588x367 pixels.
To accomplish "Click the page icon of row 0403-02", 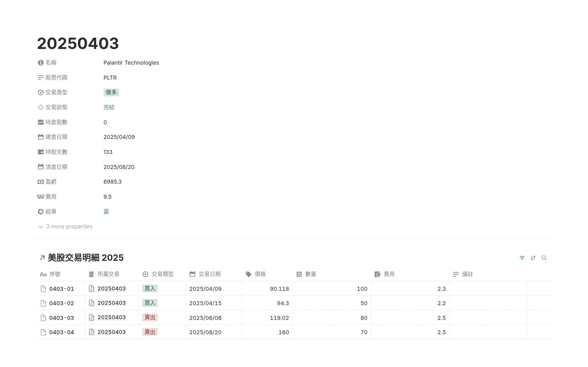I will 43,303.
